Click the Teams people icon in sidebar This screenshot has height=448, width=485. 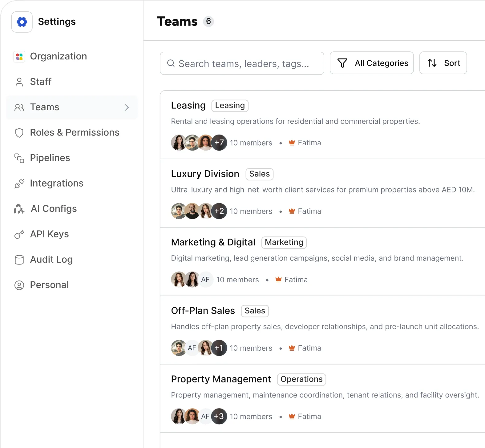[x=19, y=107]
